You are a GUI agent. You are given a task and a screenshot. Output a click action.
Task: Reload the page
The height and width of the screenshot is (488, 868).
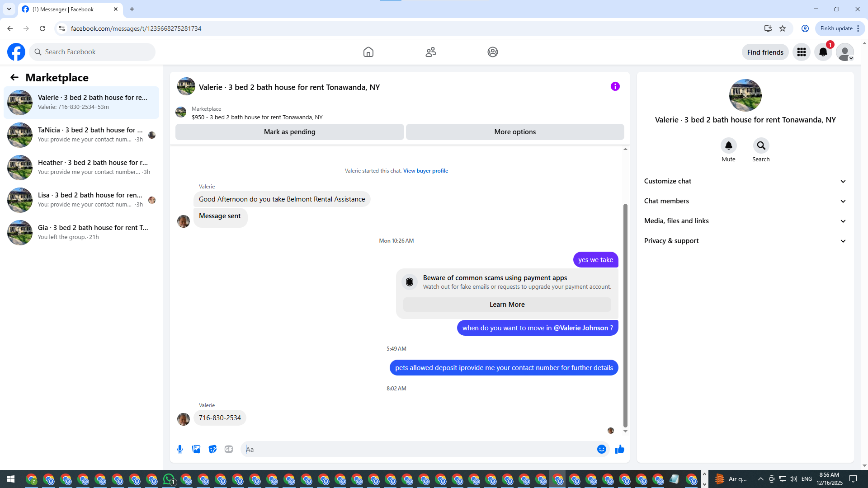[42, 28]
